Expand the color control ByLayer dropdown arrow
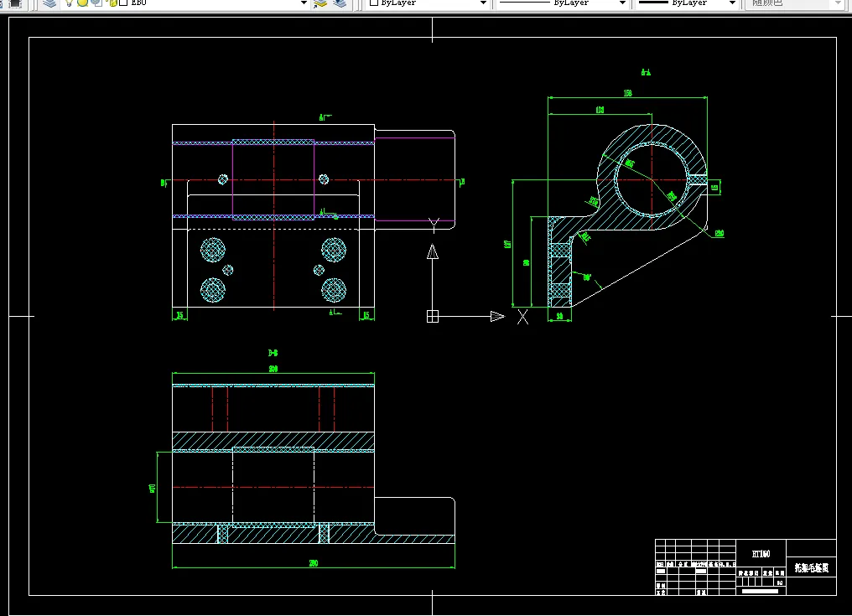This screenshot has width=852, height=616. (483, 3)
